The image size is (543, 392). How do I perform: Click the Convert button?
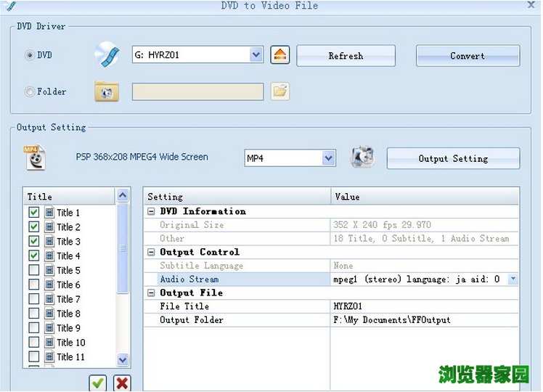(x=468, y=56)
